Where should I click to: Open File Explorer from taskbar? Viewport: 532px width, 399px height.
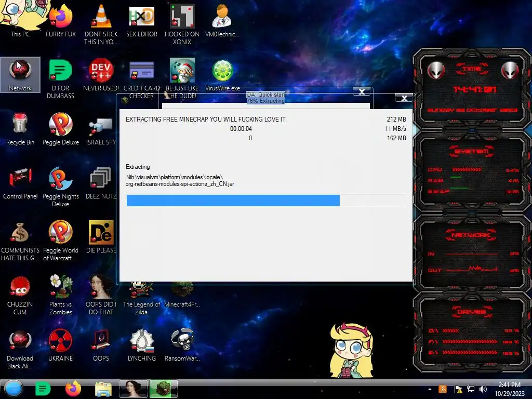click(103, 389)
